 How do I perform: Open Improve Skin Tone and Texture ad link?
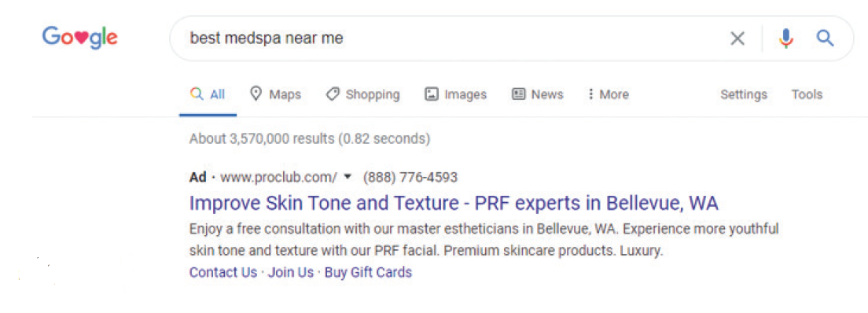(x=454, y=204)
